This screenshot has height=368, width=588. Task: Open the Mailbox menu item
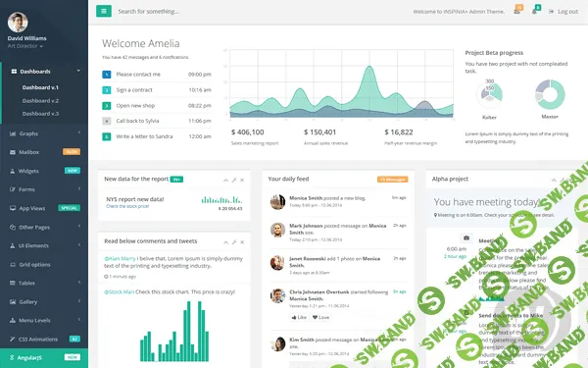coord(45,152)
